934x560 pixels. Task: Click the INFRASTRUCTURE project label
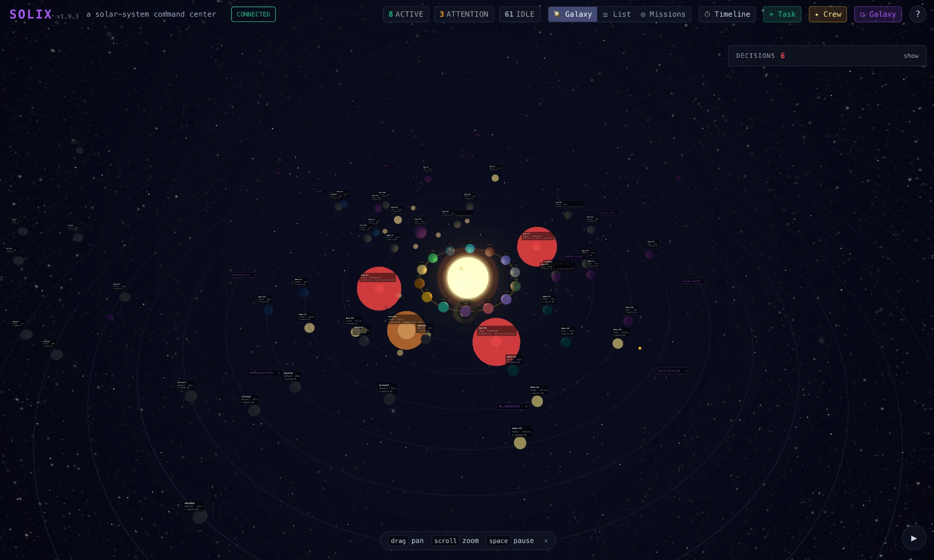264,373
